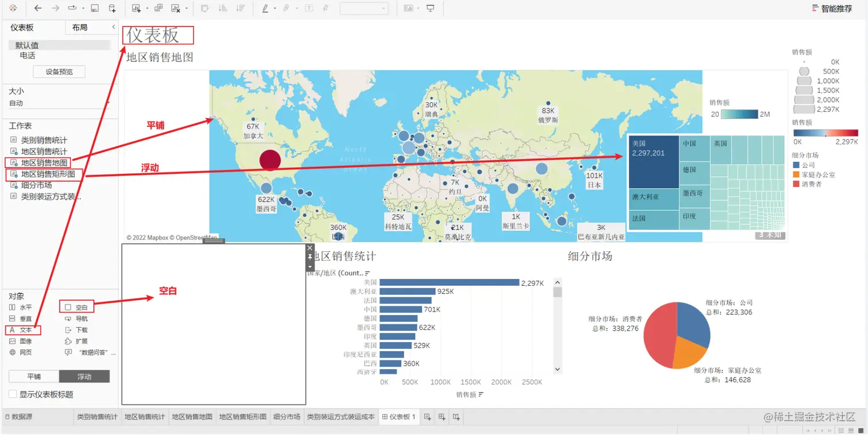Open the 仪表板 1 tab
This screenshot has height=435, width=868.
[399, 417]
